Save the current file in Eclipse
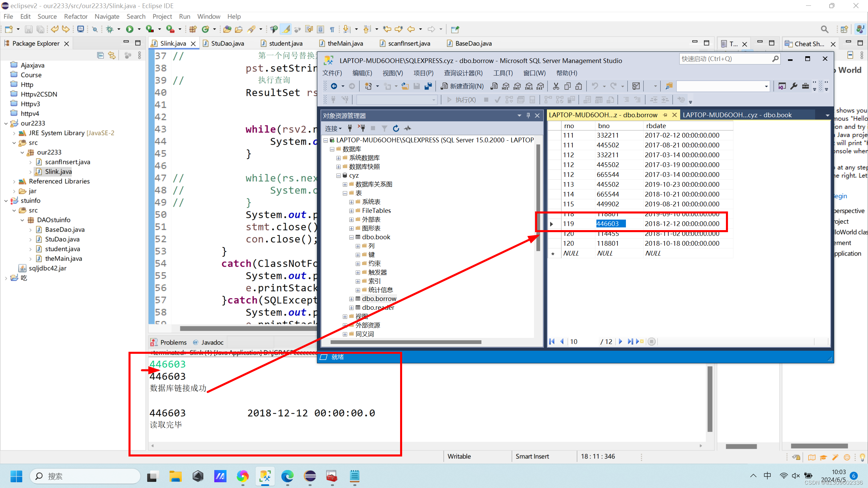The width and height of the screenshot is (868, 488). 28,29
